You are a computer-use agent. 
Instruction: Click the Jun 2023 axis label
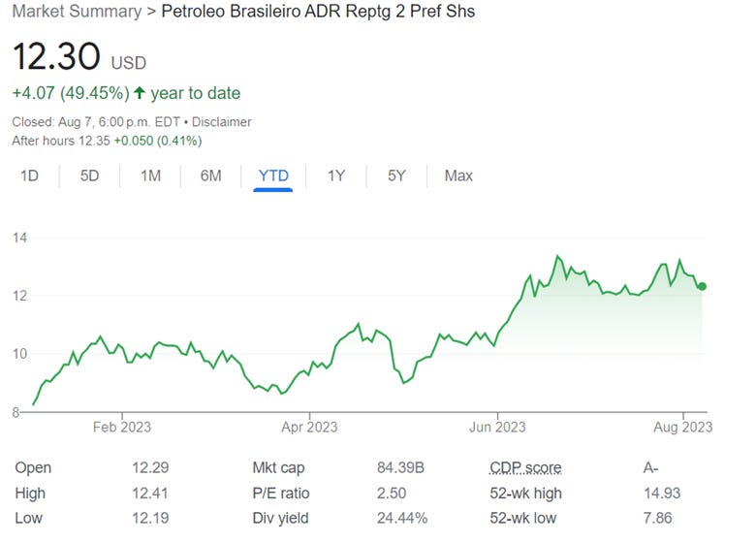[497, 428]
